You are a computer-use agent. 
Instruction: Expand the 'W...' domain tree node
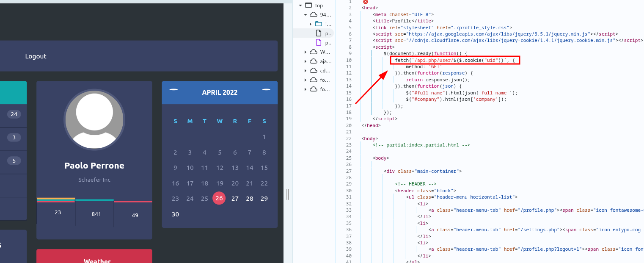click(305, 52)
